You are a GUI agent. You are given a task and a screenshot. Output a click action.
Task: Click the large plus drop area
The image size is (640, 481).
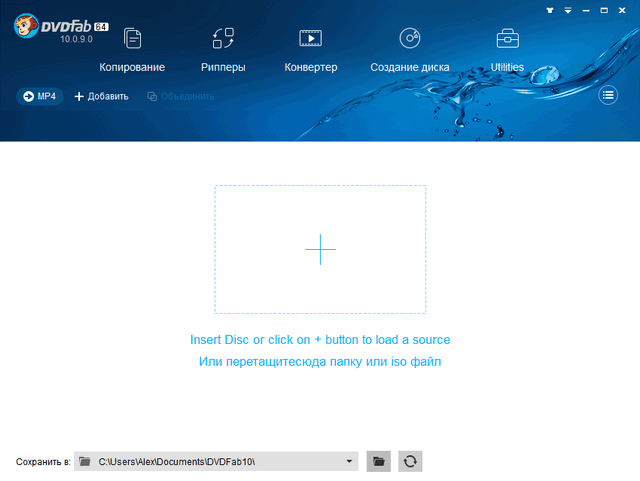pyautogui.click(x=320, y=249)
